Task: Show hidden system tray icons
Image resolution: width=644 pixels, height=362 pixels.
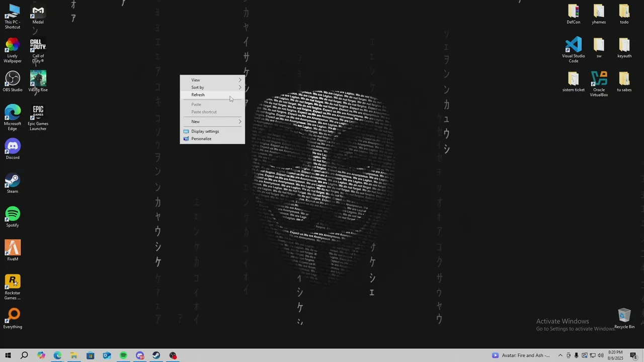Action: (x=560, y=355)
